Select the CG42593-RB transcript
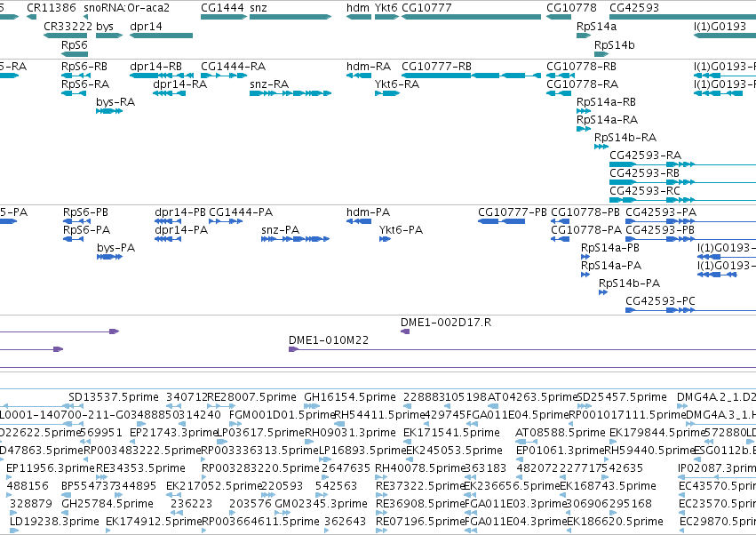This screenshot has width=756, height=535. 683,182
